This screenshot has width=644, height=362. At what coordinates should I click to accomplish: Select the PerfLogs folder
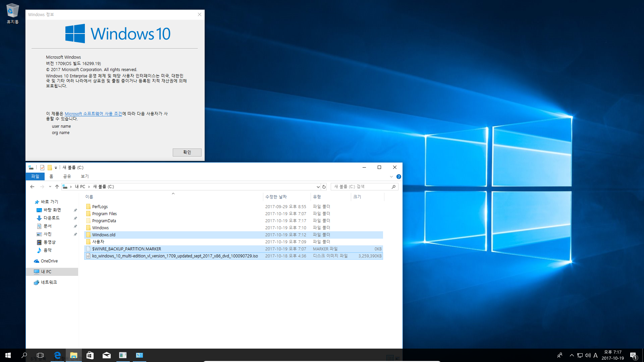point(233,206)
